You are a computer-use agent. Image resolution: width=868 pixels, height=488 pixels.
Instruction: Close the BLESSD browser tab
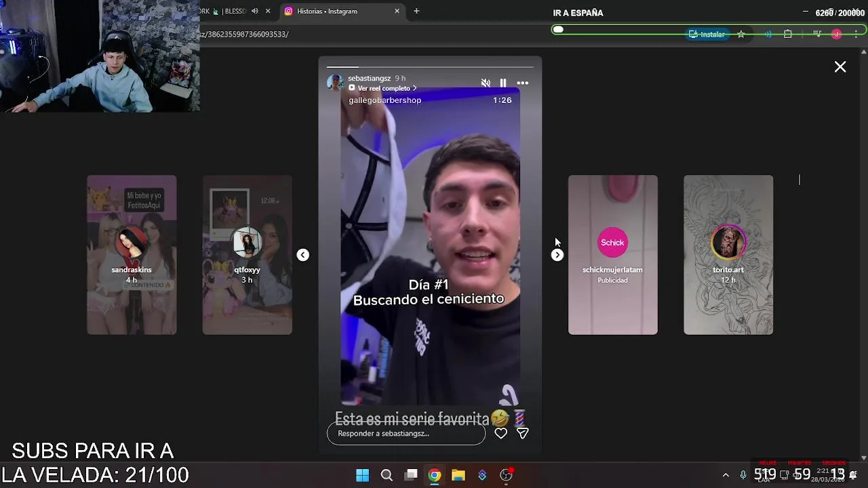pos(268,11)
